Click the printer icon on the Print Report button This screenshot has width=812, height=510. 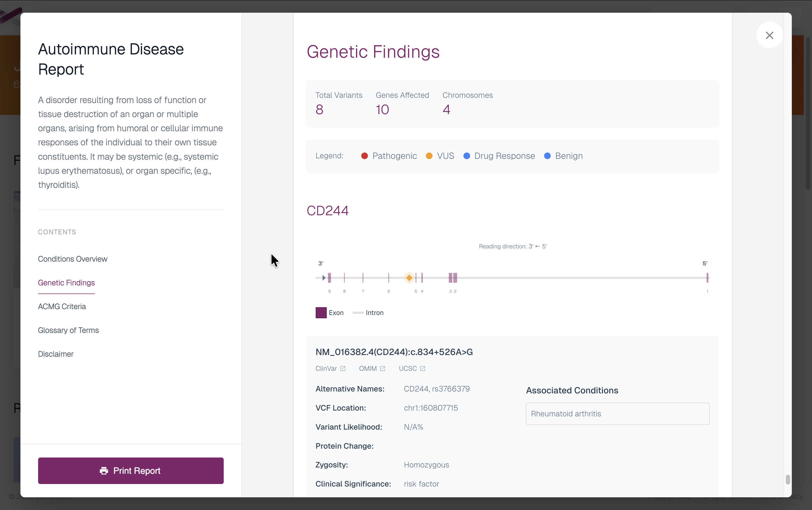tap(104, 470)
